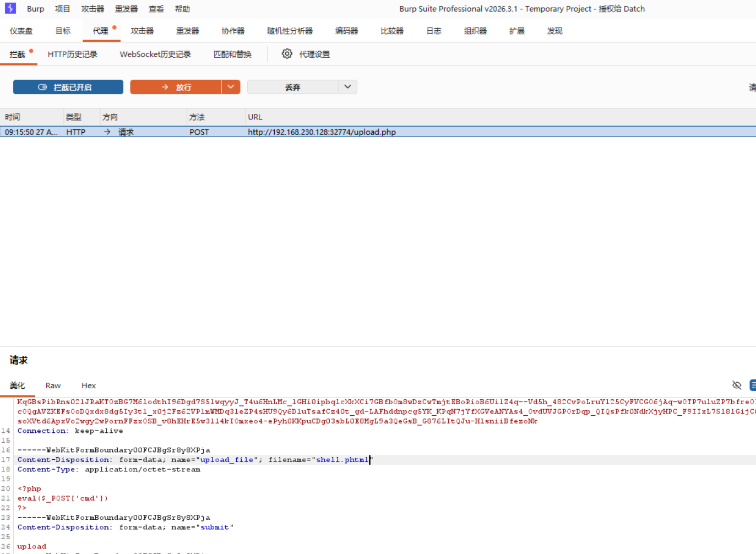Screen dimensions: 756x554
Task: Open 代理设置 proxy settings
Action: point(306,54)
